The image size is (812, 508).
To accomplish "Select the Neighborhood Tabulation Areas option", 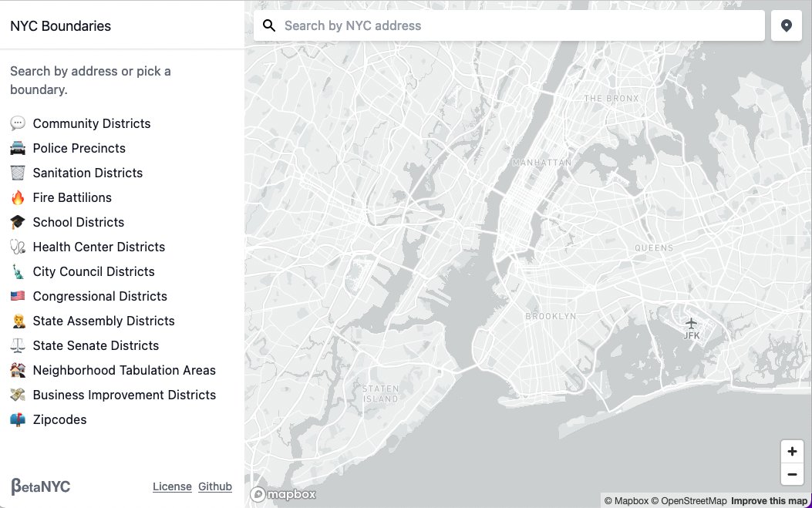I will [124, 370].
